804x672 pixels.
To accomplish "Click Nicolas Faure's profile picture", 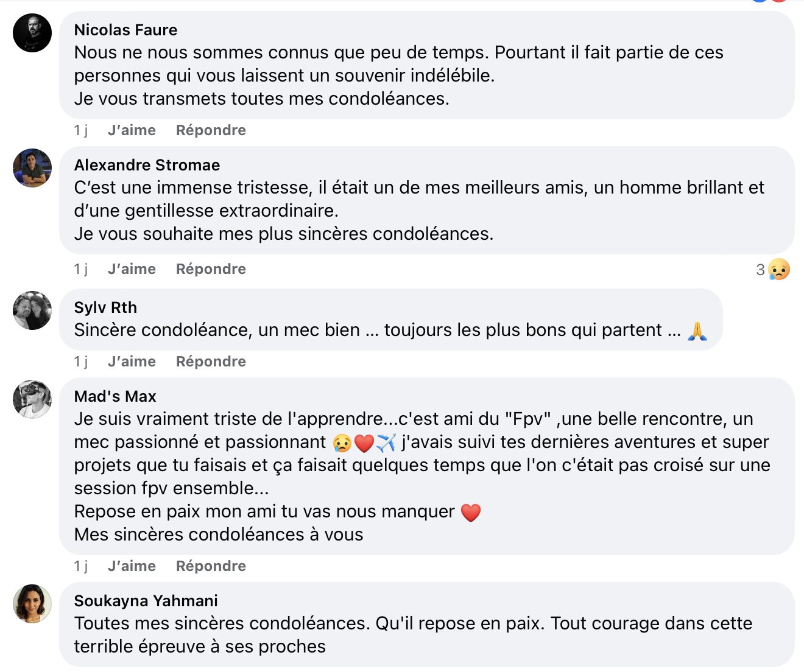I will (32, 33).
